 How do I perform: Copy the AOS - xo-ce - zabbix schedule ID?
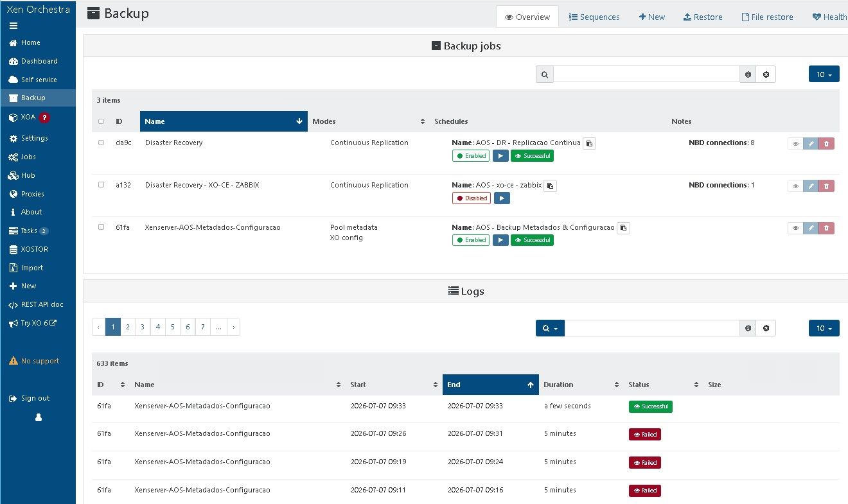pos(550,186)
